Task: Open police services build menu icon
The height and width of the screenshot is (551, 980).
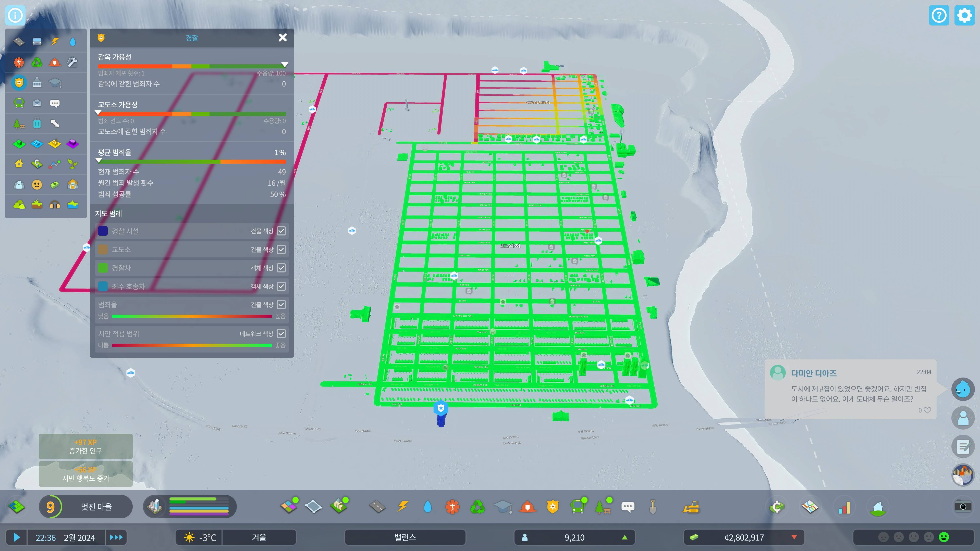Action: click(552, 507)
